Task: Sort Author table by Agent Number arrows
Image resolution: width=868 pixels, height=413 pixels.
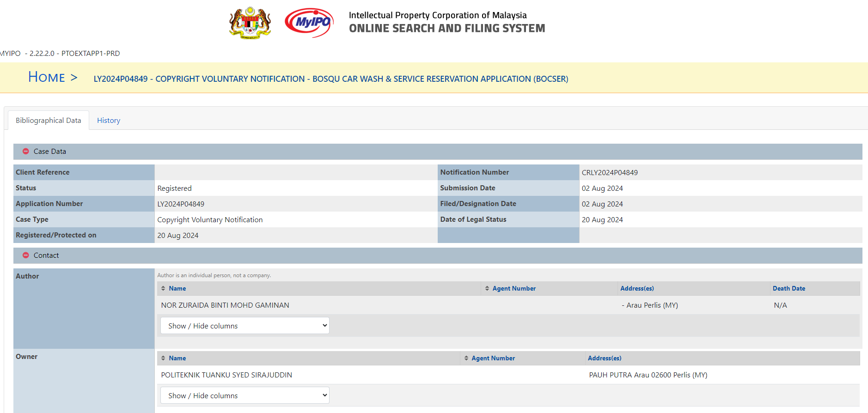Action: pyautogui.click(x=487, y=288)
